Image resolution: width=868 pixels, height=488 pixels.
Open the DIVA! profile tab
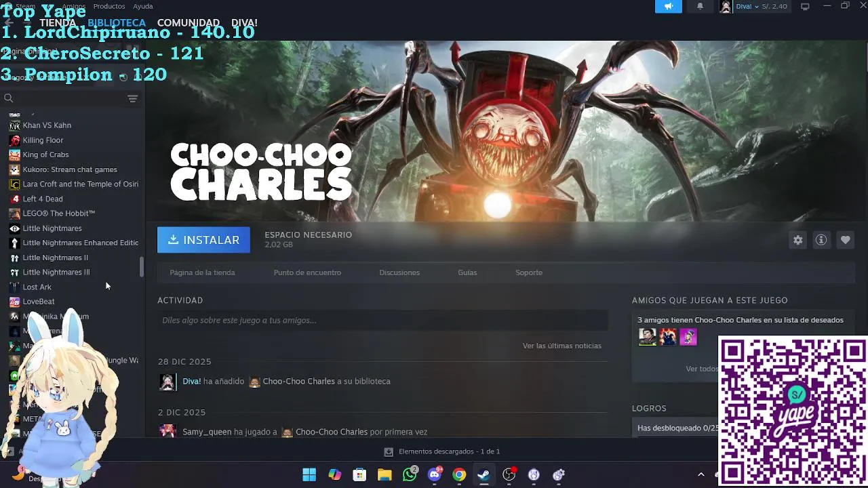[244, 22]
